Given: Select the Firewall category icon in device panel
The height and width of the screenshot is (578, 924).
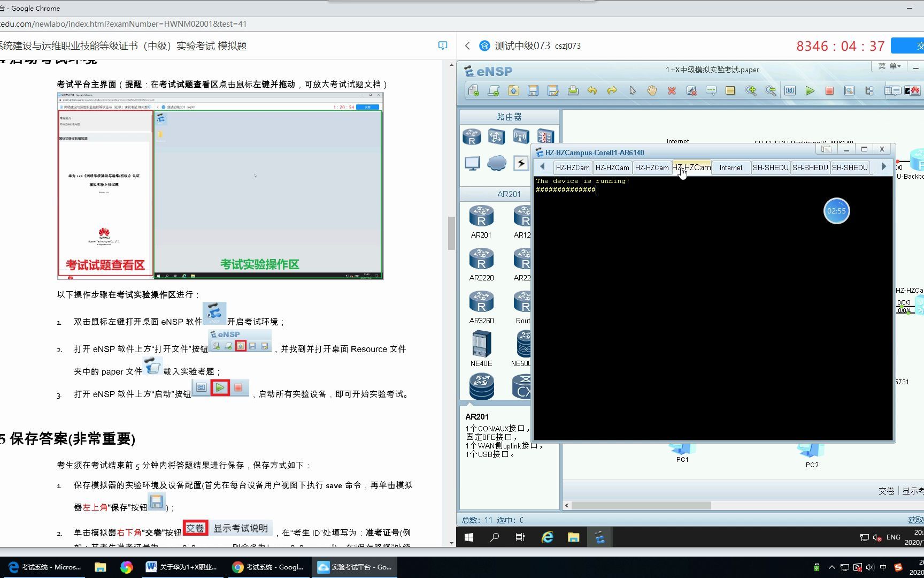Looking at the screenshot, I should point(545,136).
